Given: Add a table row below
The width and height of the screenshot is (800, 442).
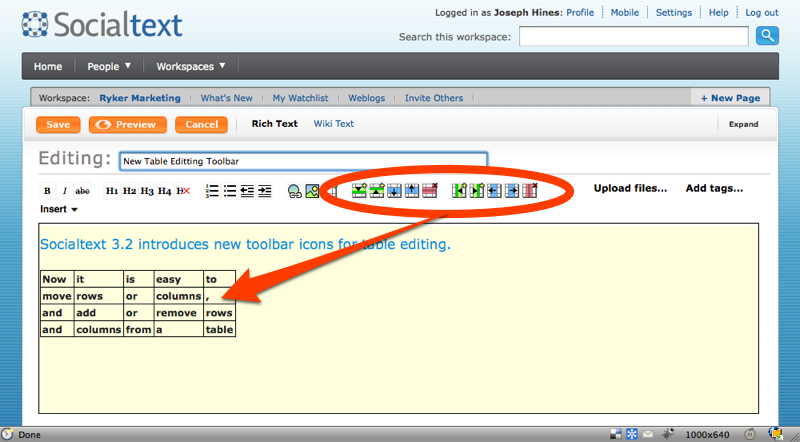Looking at the screenshot, I should (x=359, y=190).
